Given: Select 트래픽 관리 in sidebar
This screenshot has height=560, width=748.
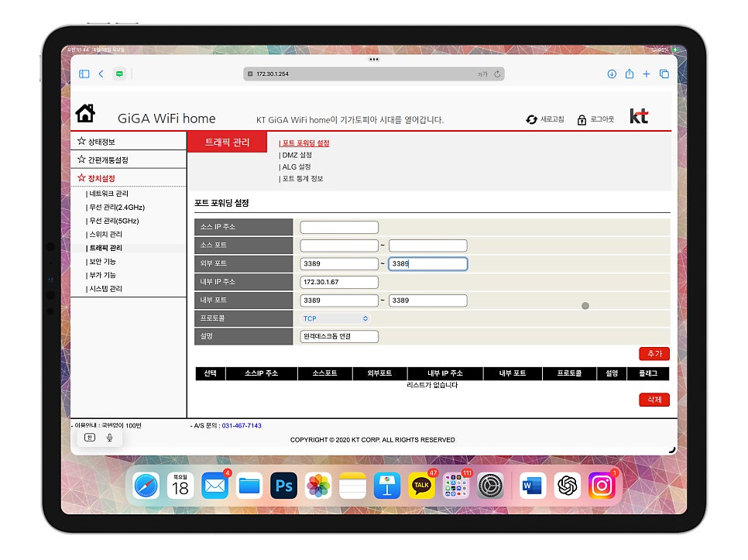Looking at the screenshot, I should [105, 248].
